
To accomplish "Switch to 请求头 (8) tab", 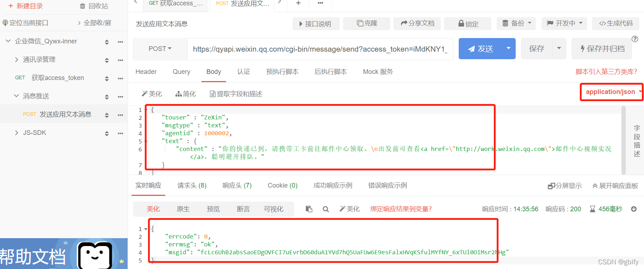I will tap(192, 185).
